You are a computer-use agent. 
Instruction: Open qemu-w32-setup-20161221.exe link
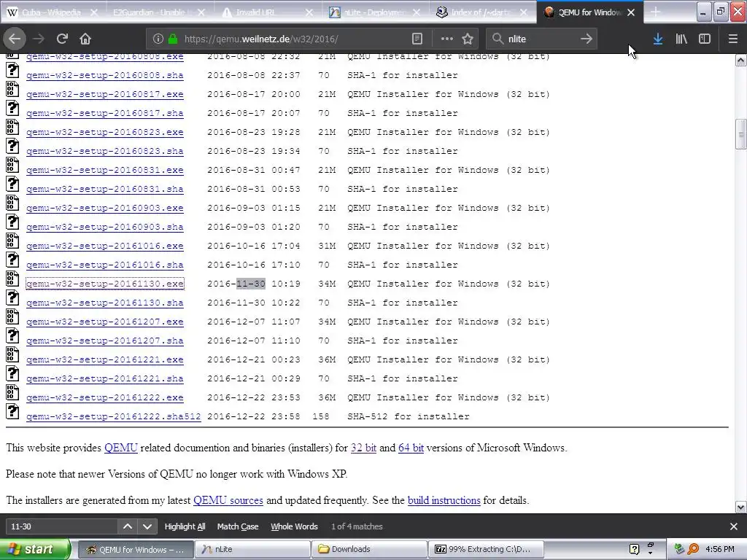[105, 359]
